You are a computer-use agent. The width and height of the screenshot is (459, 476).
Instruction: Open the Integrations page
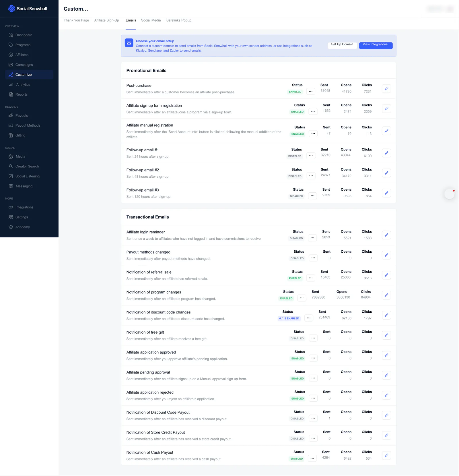[x=29, y=207]
